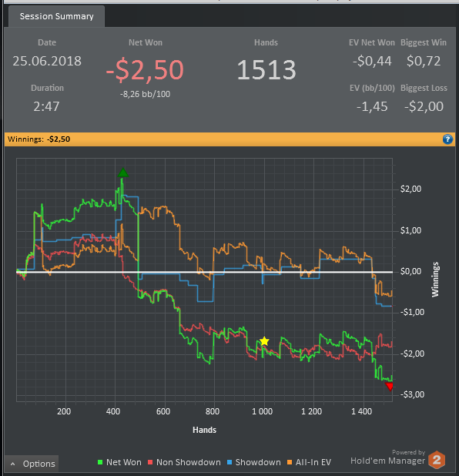Viewport: 459px width, 476px height.
Task: Toggle the Showdown line label
Action: point(258,462)
